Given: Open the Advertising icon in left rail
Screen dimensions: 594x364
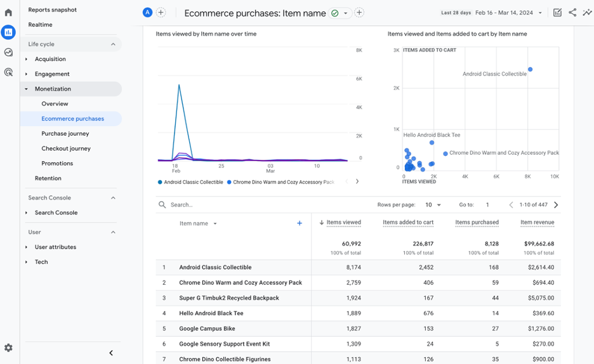Looking at the screenshot, I should tap(8, 72).
